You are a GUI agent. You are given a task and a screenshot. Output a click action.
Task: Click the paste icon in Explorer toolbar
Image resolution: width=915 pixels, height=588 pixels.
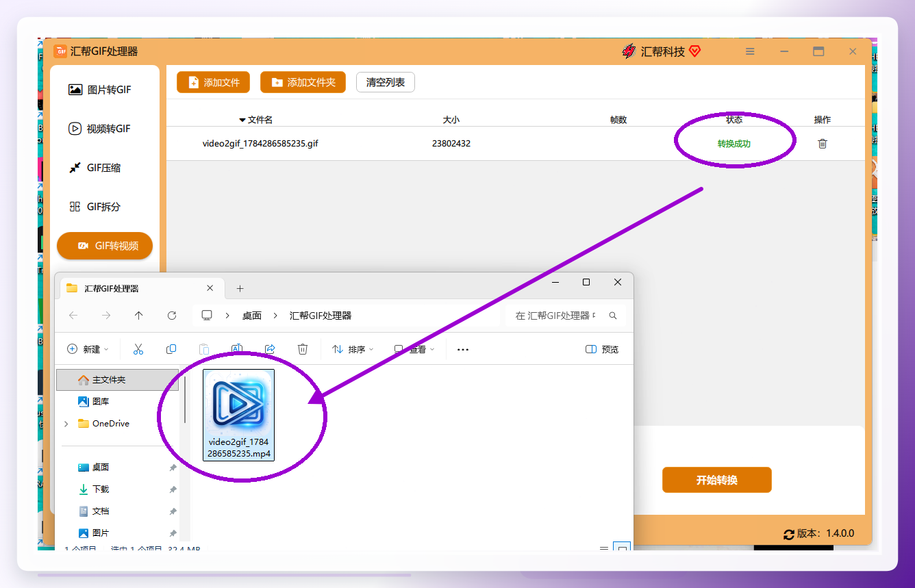[204, 349]
